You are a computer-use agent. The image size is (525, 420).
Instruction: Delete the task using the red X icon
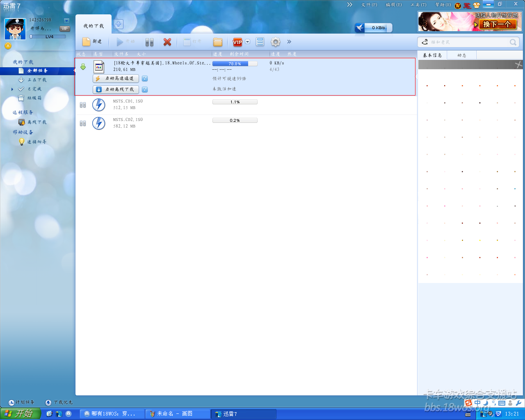167,42
